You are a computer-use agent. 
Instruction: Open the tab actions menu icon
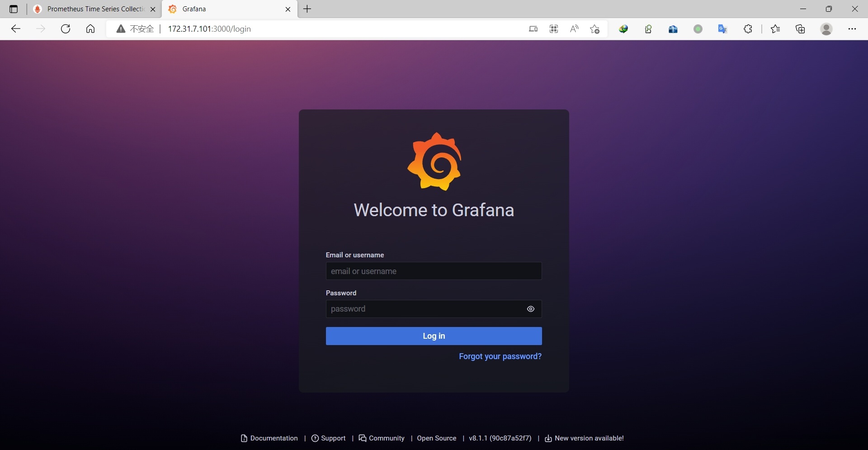tap(14, 9)
